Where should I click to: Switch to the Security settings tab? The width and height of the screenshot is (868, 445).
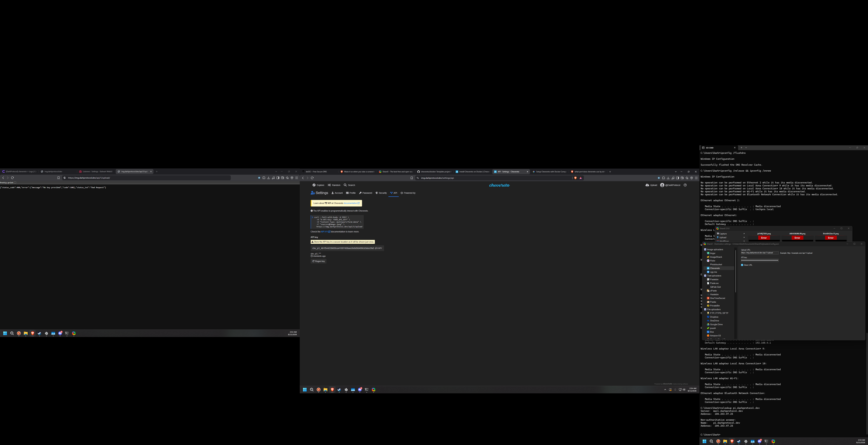381,193
